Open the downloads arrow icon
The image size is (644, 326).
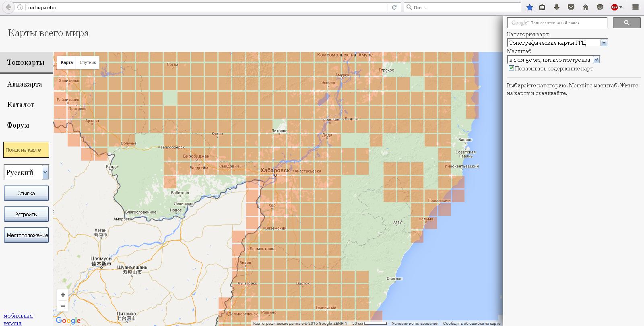tap(557, 7)
